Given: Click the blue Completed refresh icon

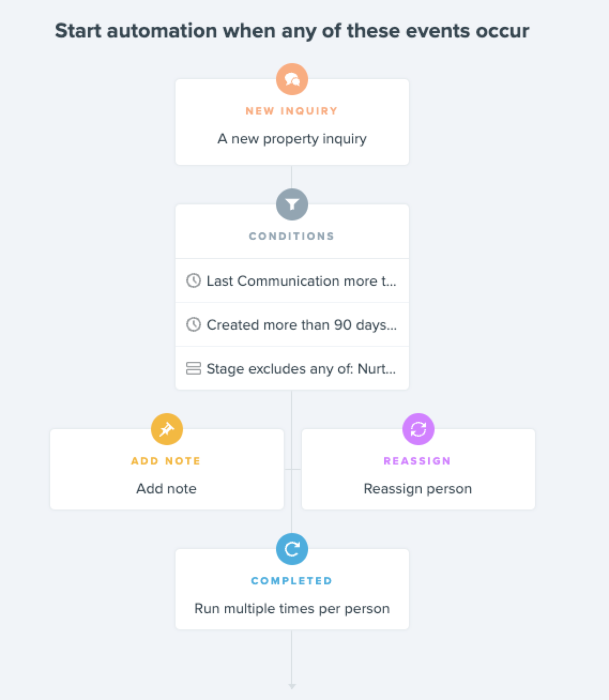Looking at the screenshot, I should [292, 549].
